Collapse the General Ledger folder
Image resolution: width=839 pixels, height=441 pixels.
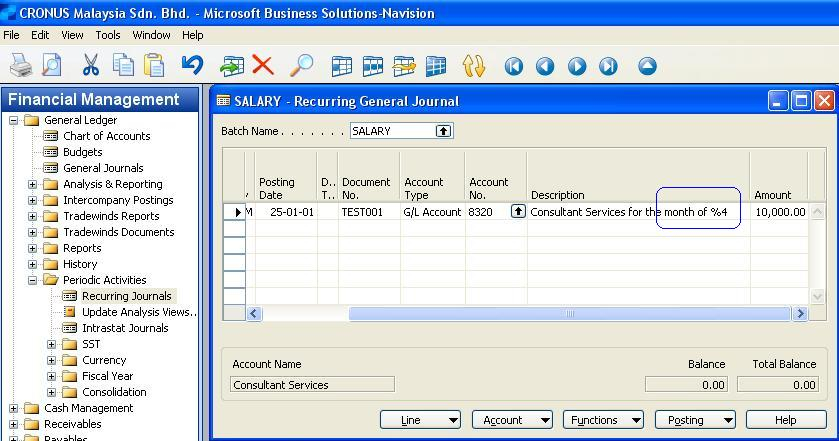(13, 120)
